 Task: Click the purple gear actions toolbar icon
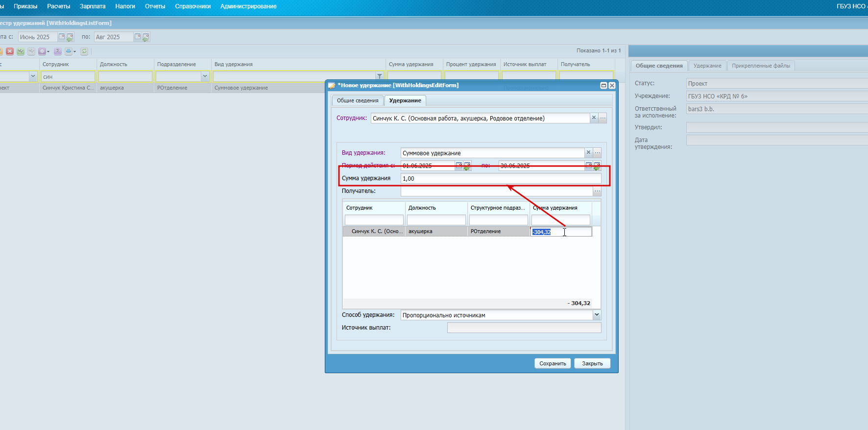coord(42,51)
